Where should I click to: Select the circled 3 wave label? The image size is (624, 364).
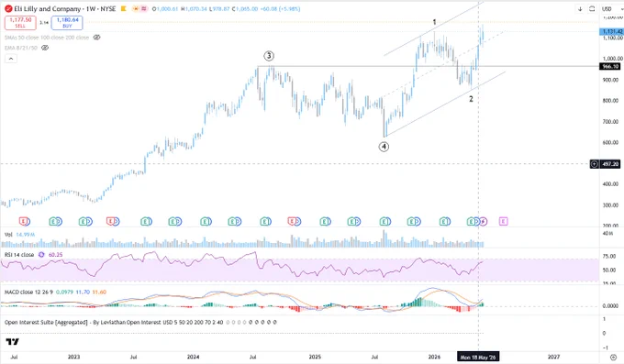tap(269, 56)
